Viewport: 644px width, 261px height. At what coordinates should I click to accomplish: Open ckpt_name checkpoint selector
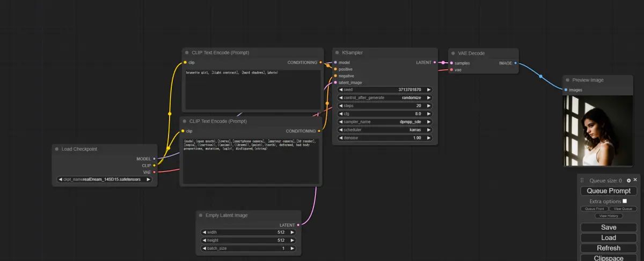105,180
